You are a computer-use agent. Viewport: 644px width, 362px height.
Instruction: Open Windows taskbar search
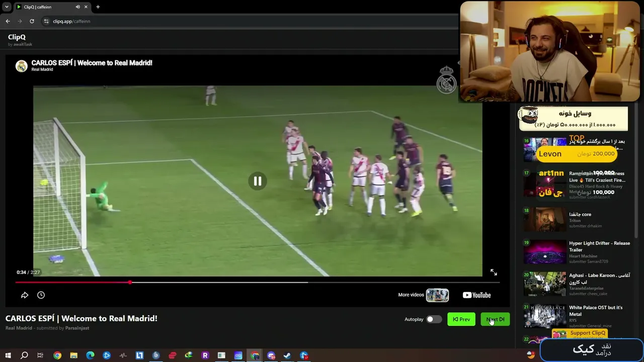point(24,355)
